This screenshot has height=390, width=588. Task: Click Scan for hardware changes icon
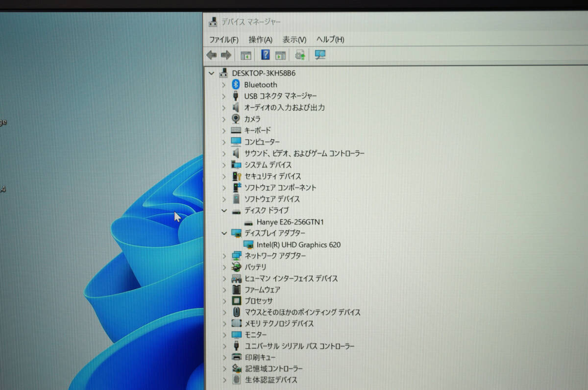320,55
